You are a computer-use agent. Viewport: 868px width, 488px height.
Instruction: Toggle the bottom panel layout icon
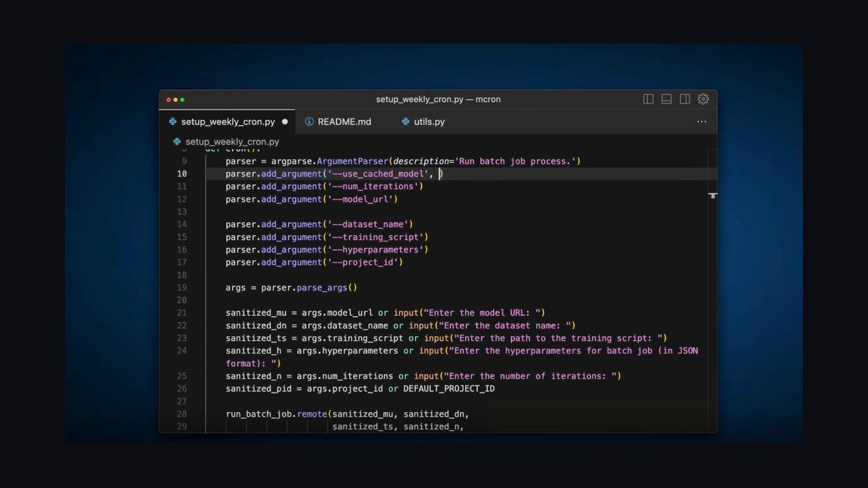(x=667, y=99)
